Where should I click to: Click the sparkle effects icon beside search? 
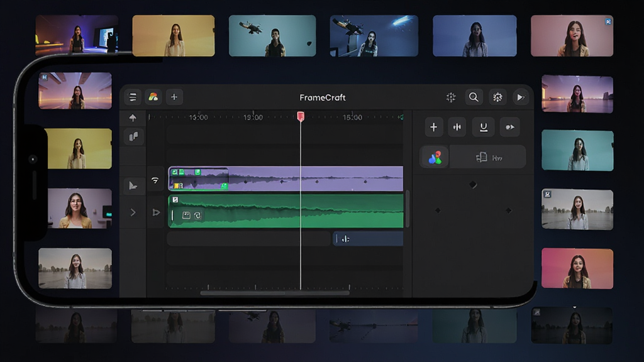coord(451,97)
